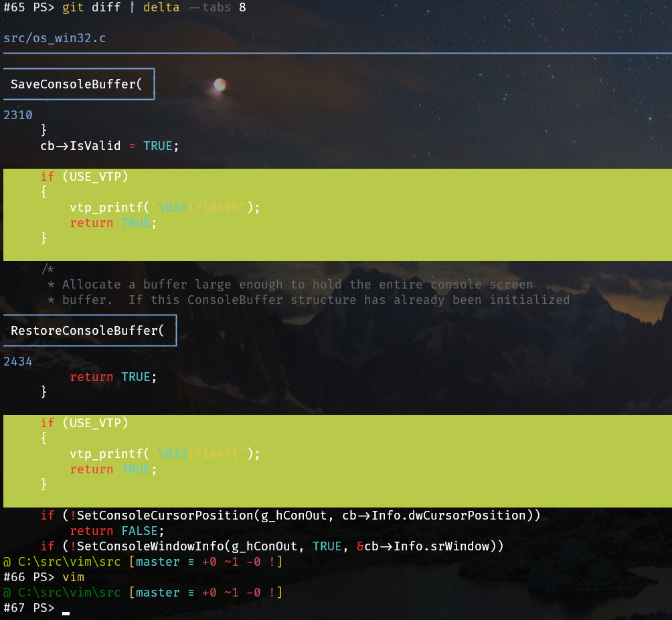The width and height of the screenshot is (672, 620).
Task: Click the '#66 PS> vim' prompt line
Action: [x=44, y=577]
